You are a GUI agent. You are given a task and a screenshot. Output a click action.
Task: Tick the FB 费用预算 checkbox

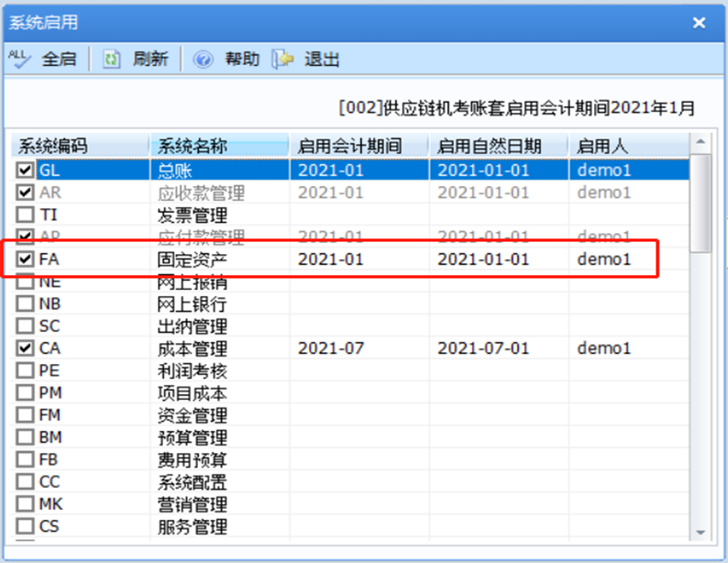pyautogui.click(x=25, y=459)
